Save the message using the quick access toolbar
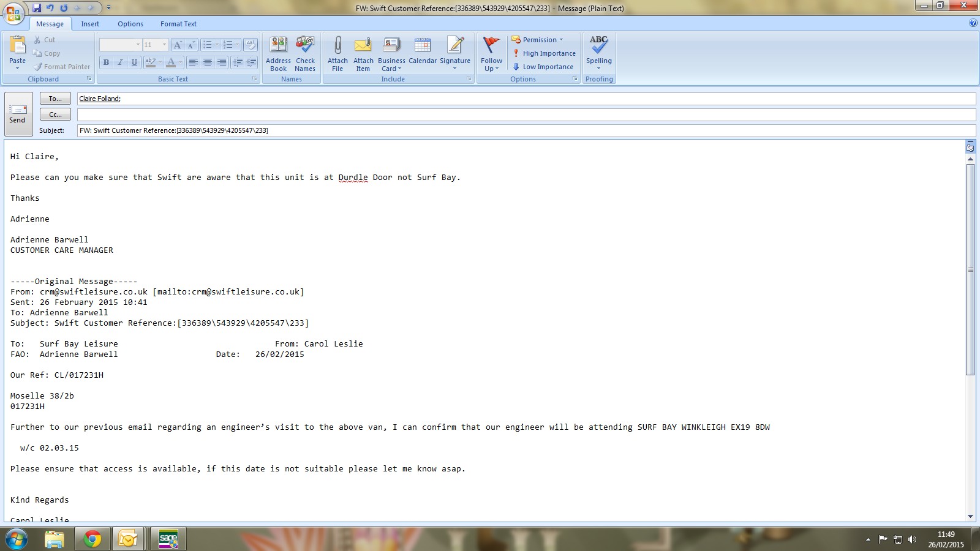 click(x=37, y=8)
